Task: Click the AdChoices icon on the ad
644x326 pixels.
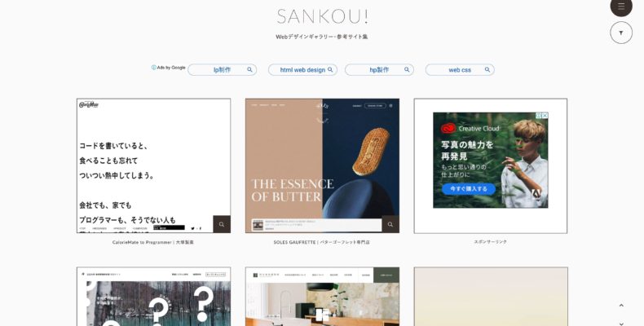Action: [539, 116]
